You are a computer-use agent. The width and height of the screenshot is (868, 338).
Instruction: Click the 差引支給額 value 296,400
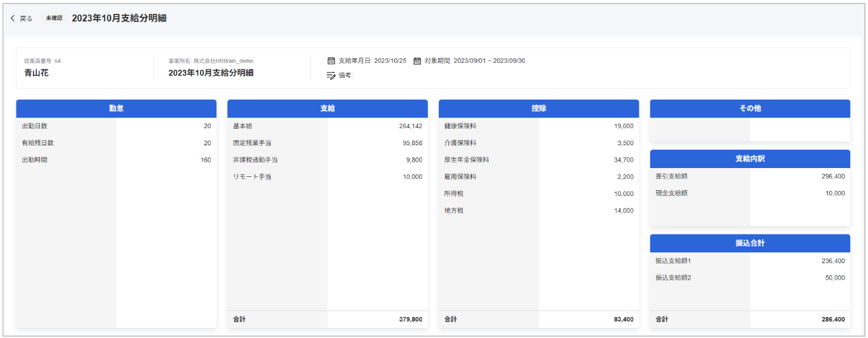coord(832,176)
